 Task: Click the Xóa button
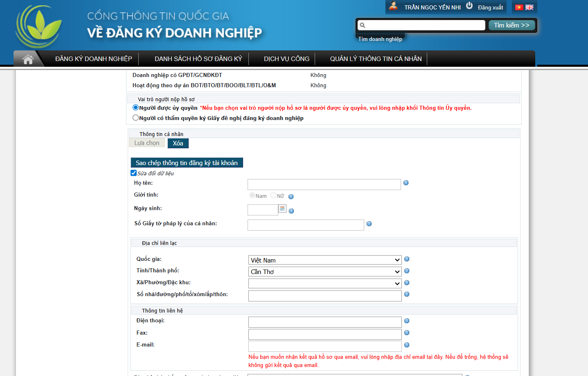click(x=178, y=143)
